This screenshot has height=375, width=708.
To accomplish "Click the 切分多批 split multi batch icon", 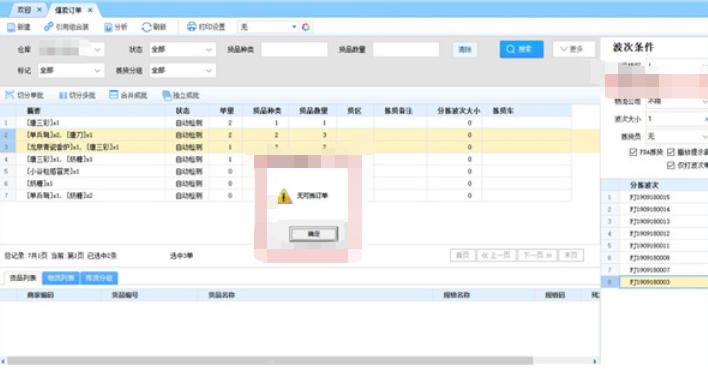I will pyautogui.click(x=63, y=95).
